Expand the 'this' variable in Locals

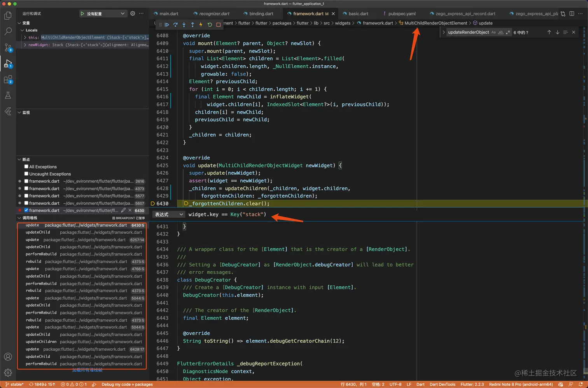(x=25, y=38)
